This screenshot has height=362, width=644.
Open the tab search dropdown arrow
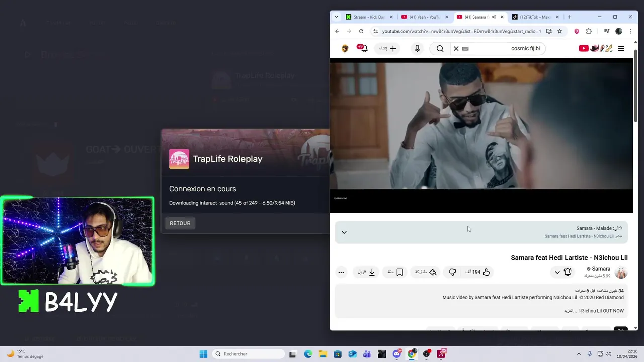point(336,17)
